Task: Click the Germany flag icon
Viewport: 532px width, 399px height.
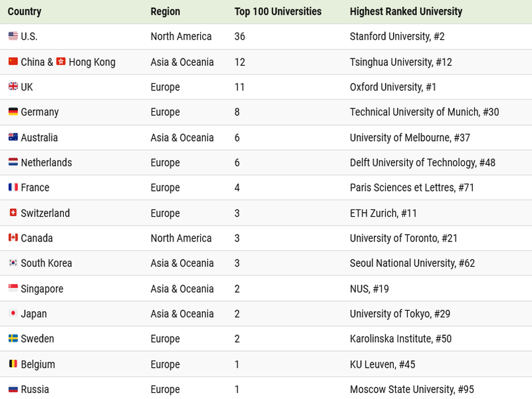Action: 13,112
